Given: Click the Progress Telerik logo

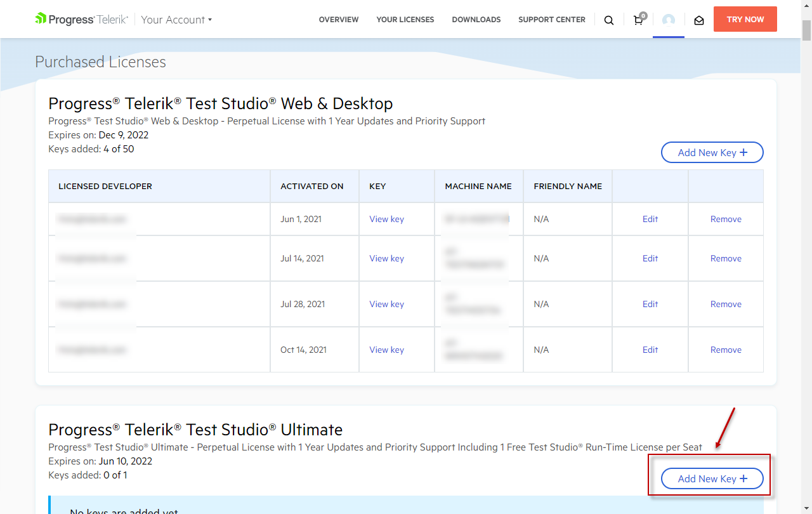Looking at the screenshot, I should (81, 19).
